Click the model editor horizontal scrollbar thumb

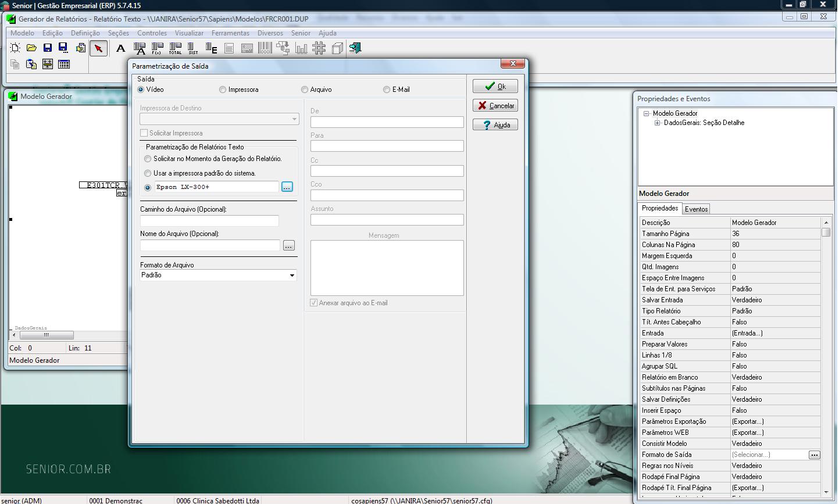(x=47, y=335)
